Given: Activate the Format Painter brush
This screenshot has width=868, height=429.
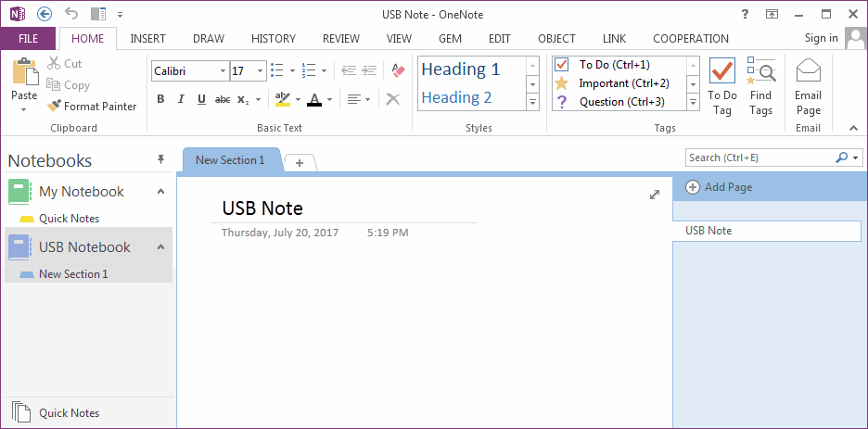Looking at the screenshot, I should tap(91, 107).
